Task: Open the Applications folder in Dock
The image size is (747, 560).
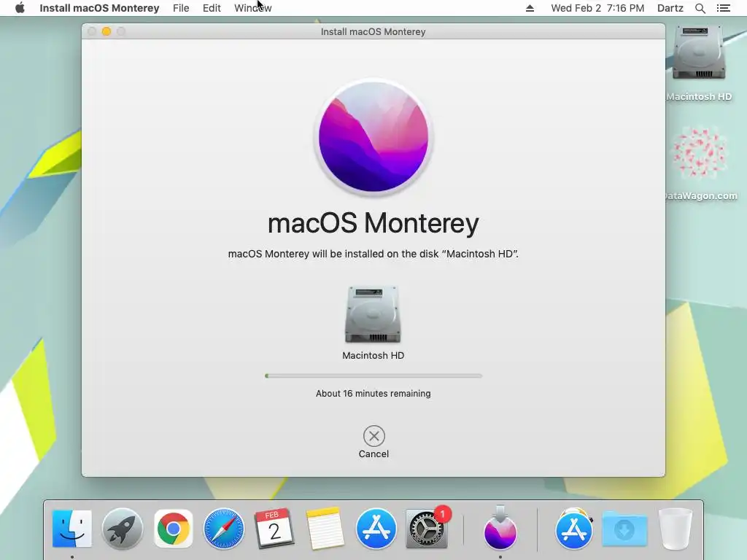Action: 574,529
